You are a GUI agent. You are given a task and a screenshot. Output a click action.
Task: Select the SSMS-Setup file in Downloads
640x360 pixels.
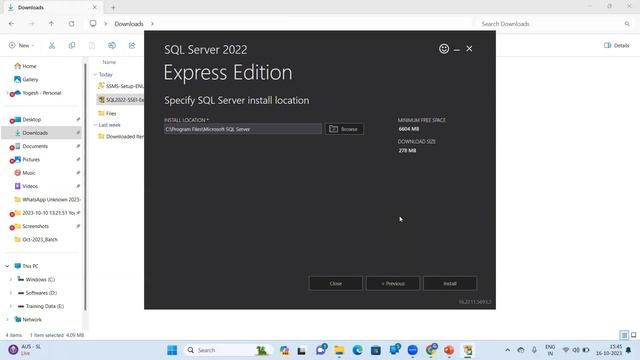[x=120, y=86]
